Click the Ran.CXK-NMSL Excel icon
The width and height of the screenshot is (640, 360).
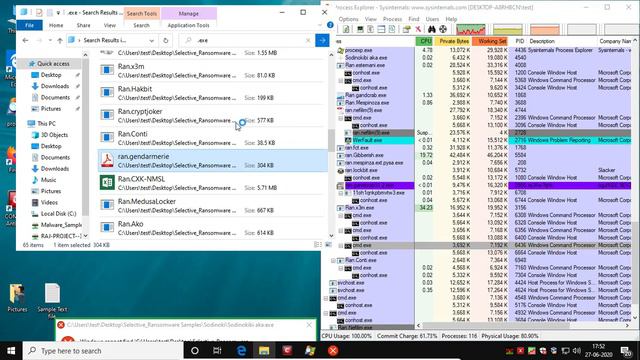point(107,183)
